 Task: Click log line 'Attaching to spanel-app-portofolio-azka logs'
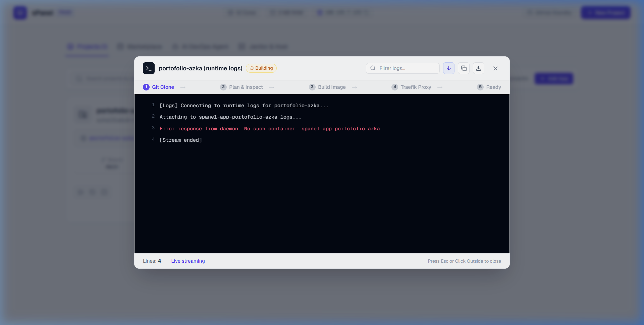click(x=230, y=117)
